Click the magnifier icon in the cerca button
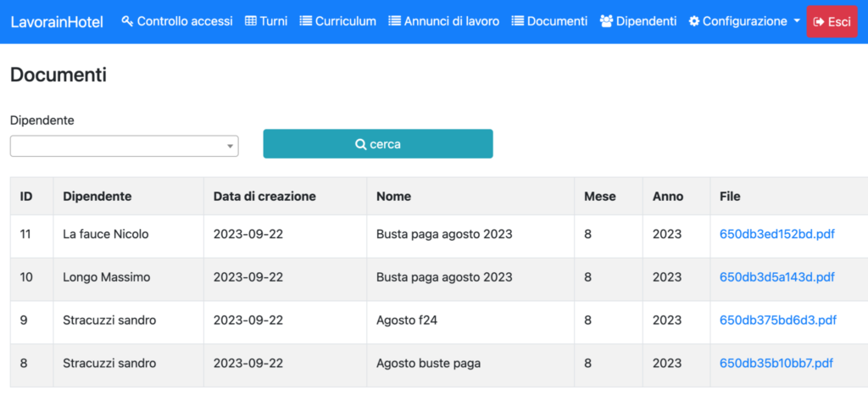 [x=360, y=144]
